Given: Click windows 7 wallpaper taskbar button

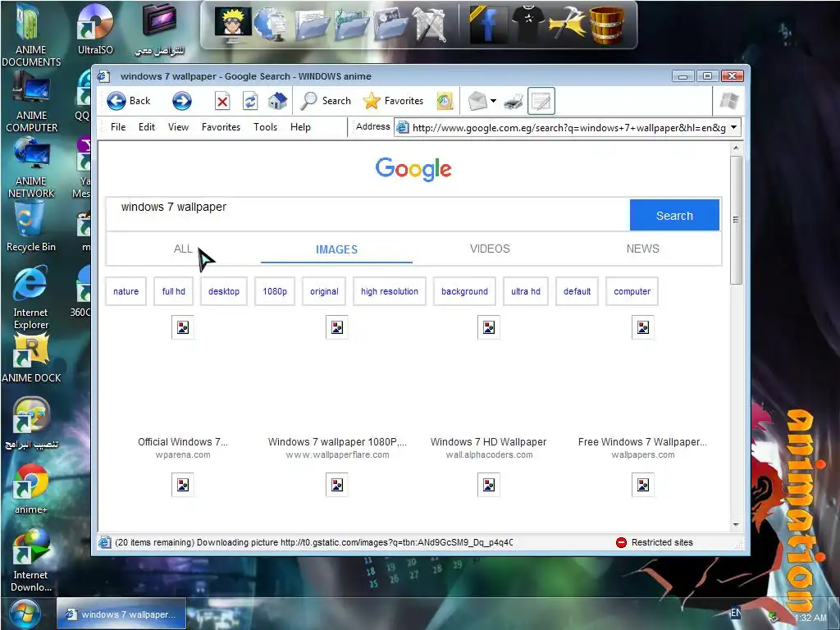Looking at the screenshot, I should click(121, 614).
